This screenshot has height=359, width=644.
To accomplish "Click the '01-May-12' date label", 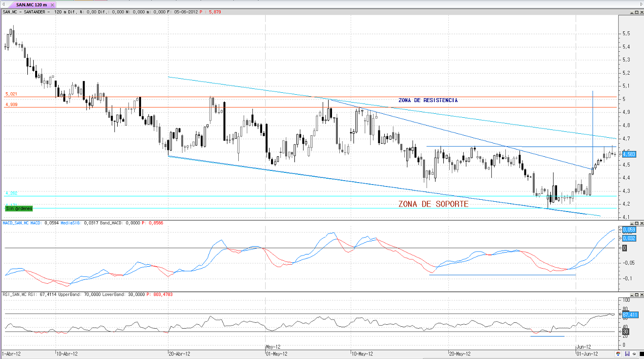I will tap(277, 353).
